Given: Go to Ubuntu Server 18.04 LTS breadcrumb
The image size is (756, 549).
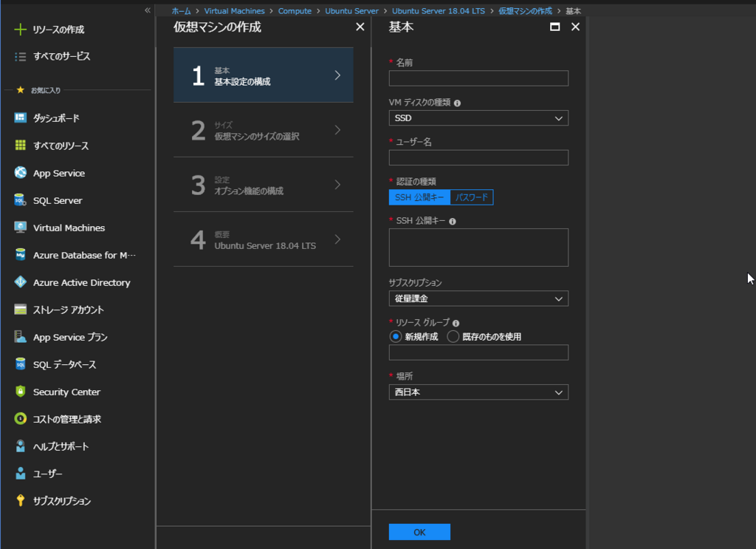Looking at the screenshot, I should [x=439, y=10].
